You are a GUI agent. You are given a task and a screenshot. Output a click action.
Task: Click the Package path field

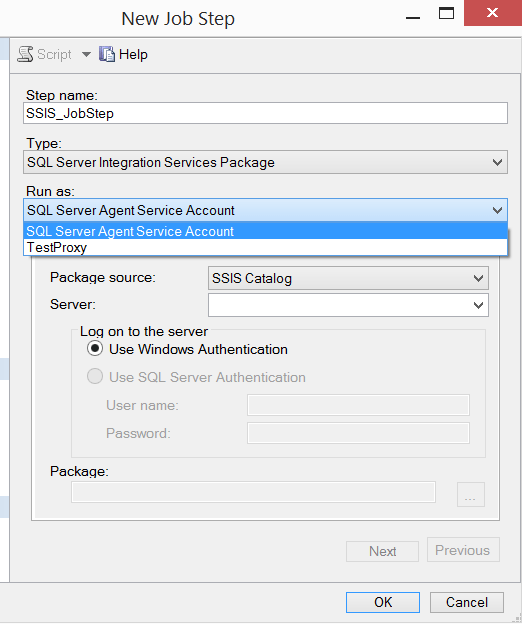pyautogui.click(x=253, y=492)
